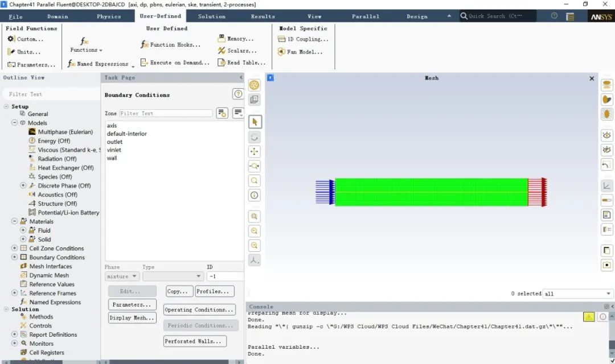
Task: Click the Boundary Conditions help icon
Action: (238, 94)
